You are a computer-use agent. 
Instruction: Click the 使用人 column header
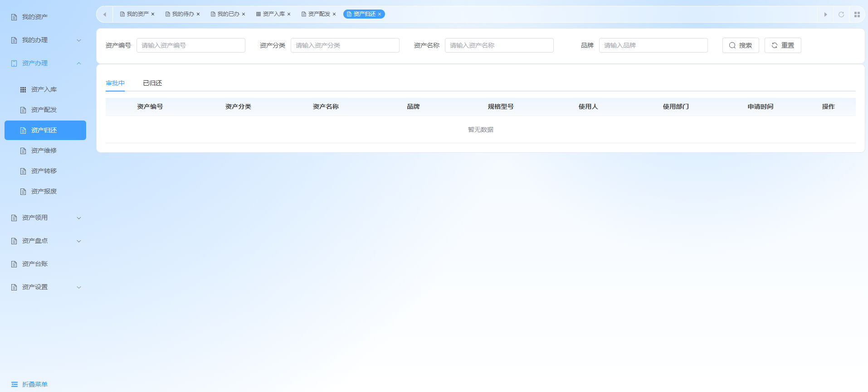(x=588, y=106)
